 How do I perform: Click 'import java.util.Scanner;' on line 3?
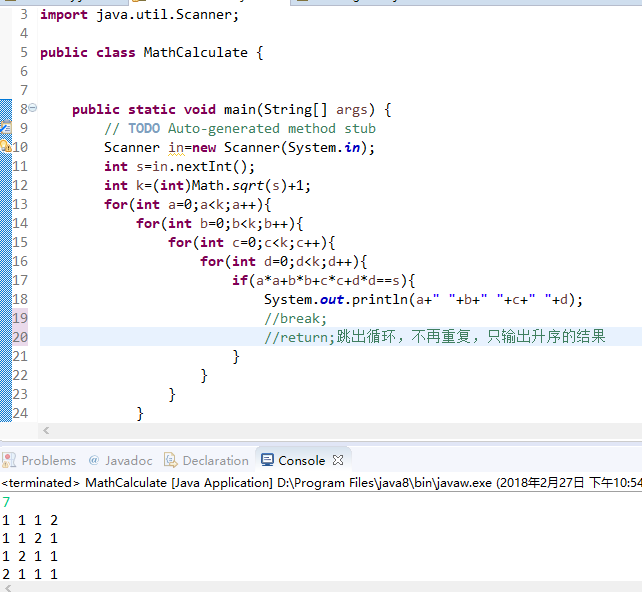tap(139, 15)
